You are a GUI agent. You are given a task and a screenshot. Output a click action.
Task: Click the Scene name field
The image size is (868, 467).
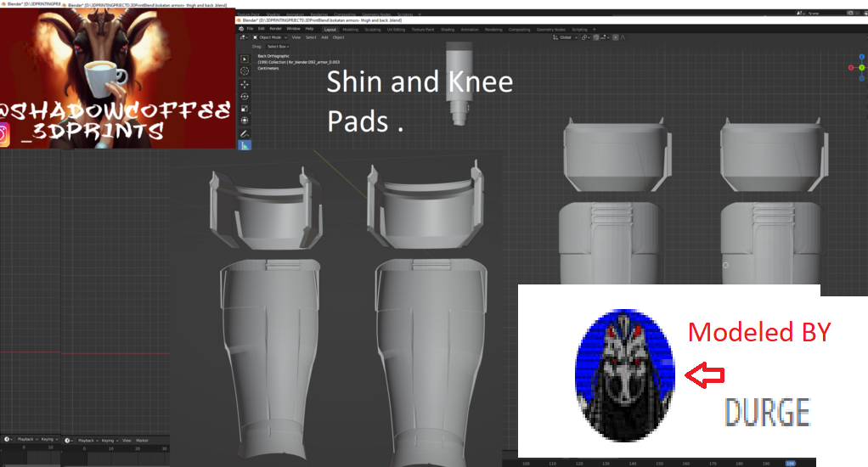[x=826, y=14]
